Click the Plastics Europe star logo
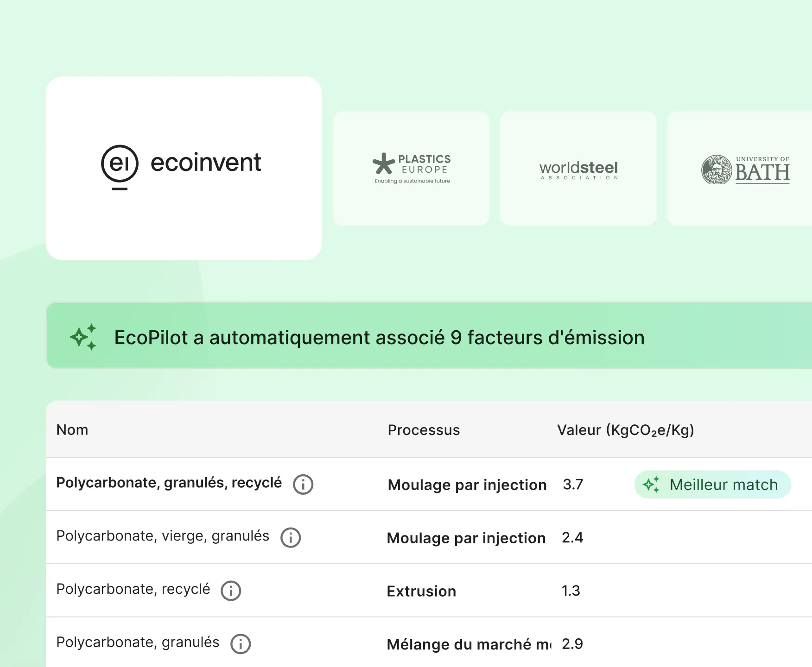This screenshot has width=812, height=667. click(384, 164)
